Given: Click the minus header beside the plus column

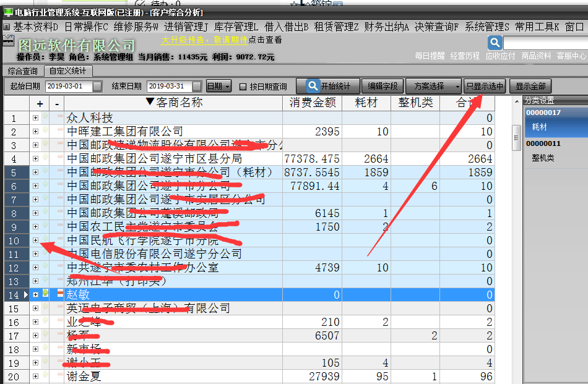Looking at the screenshot, I should [56, 104].
